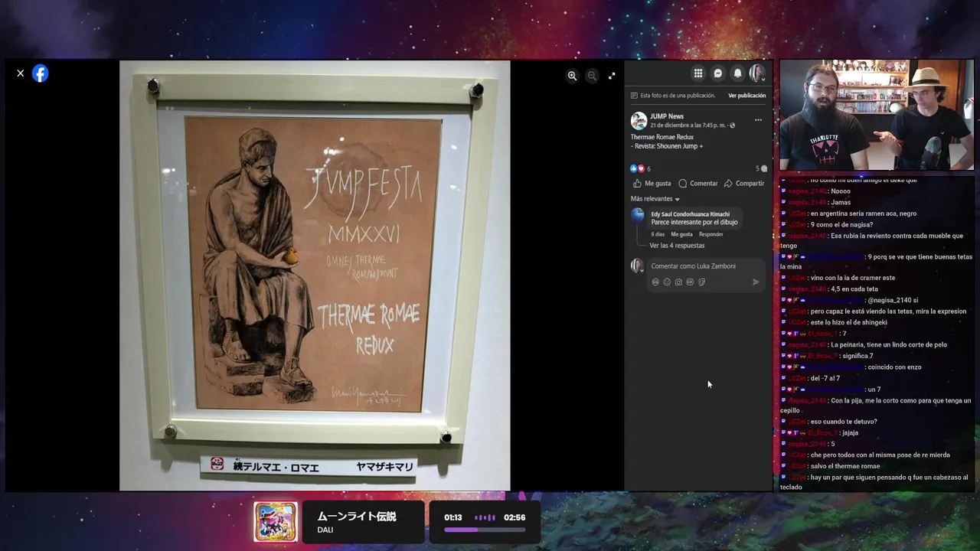Click the post text 'Thermae Romae Redux'
Screen dimensions: 980x551
point(662,137)
